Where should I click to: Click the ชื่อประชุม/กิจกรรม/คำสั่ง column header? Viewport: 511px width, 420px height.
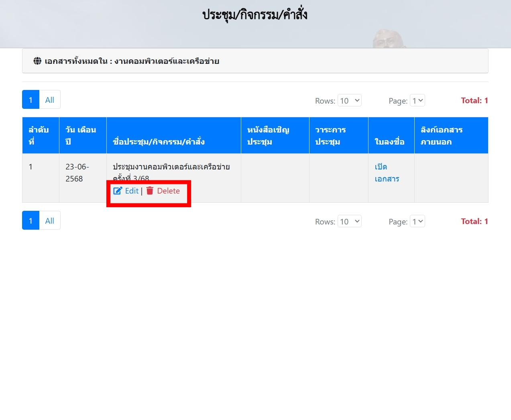159,141
